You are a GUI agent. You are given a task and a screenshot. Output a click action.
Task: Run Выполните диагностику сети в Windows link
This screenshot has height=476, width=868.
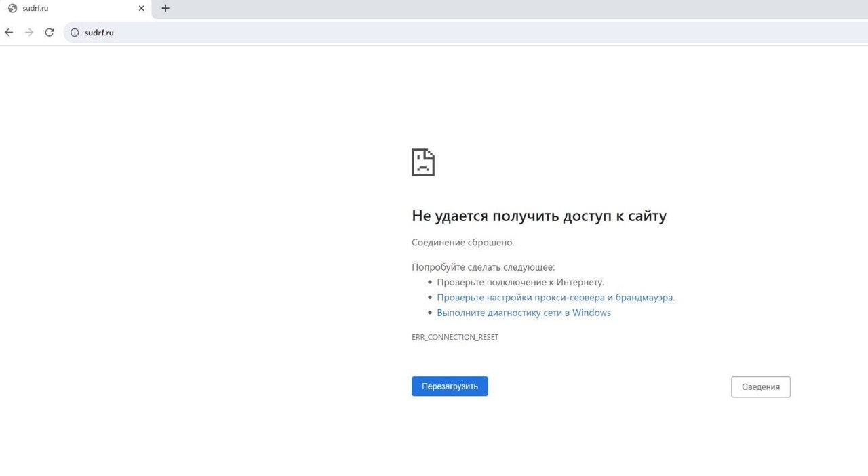[524, 313]
